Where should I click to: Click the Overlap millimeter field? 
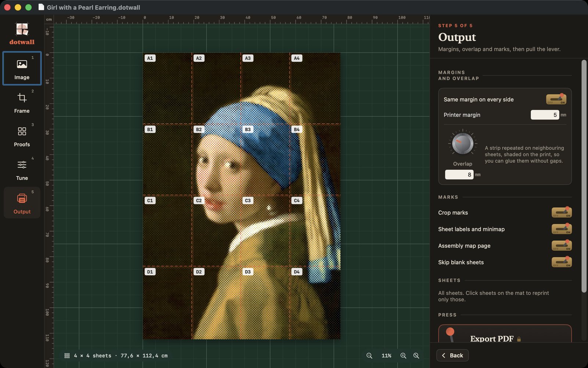click(x=459, y=175)
